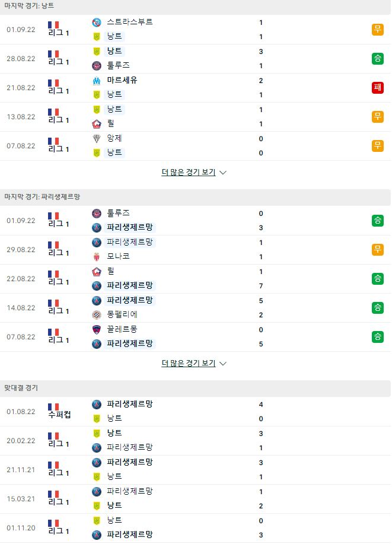
Task: Expand more Paris Saint-Germain matches chevron
Action: pos(223,364)
